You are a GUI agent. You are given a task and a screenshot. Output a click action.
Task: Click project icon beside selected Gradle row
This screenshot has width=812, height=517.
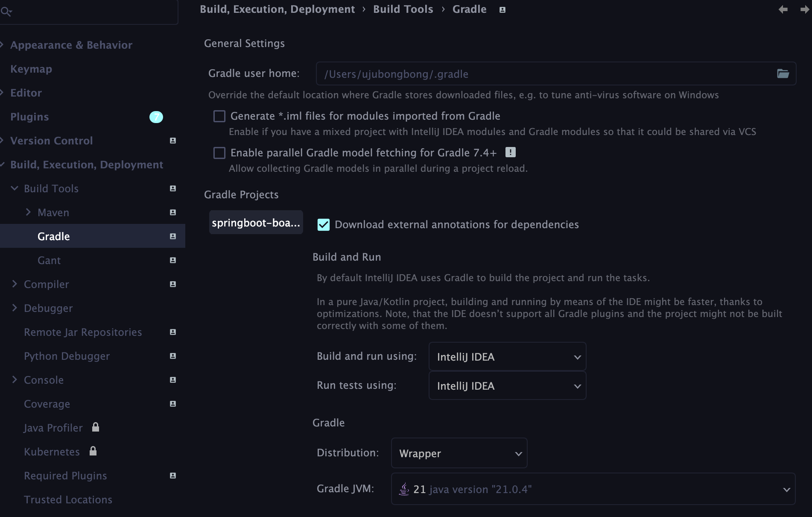(x=173, y=236)
